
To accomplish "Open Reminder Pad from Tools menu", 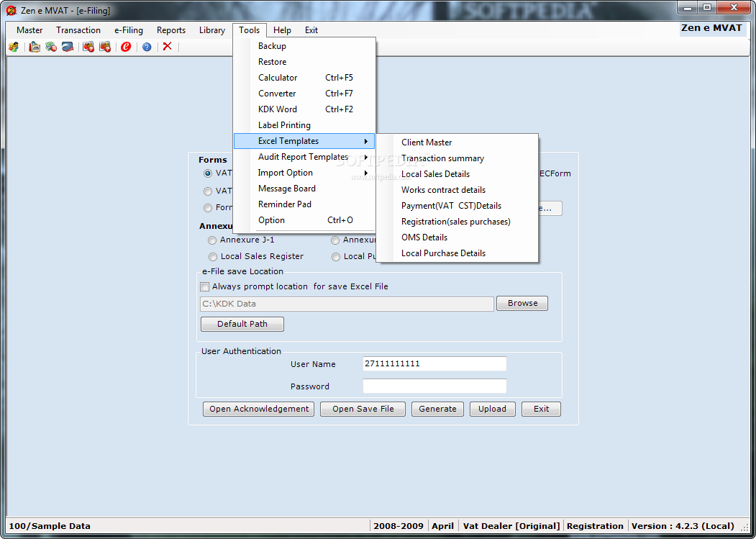I will 304,204.
